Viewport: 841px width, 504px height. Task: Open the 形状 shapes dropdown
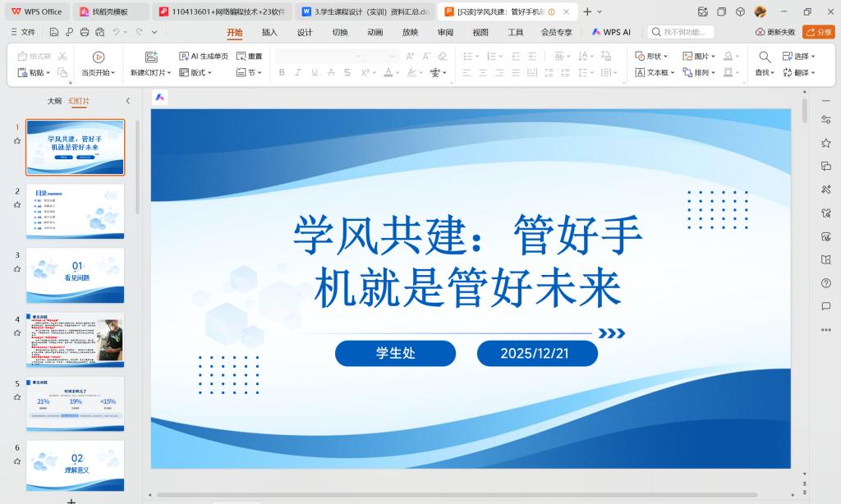pos(652,56)
